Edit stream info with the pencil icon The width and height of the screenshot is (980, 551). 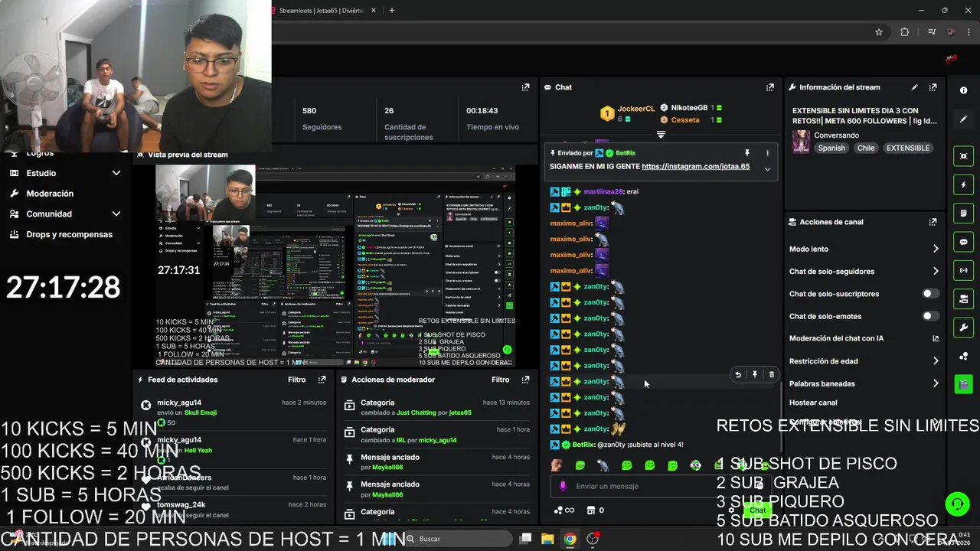[914, 87]
